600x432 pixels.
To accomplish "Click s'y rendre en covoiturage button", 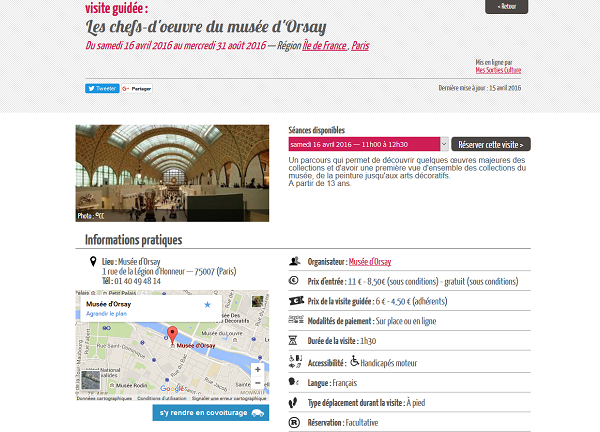I will (211, 413).
